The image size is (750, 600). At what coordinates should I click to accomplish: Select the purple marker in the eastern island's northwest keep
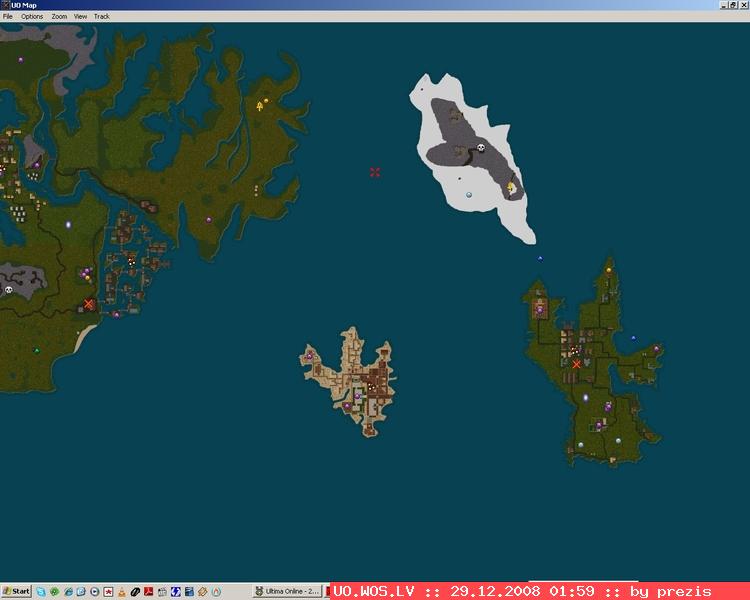click(x=540, y=310)
